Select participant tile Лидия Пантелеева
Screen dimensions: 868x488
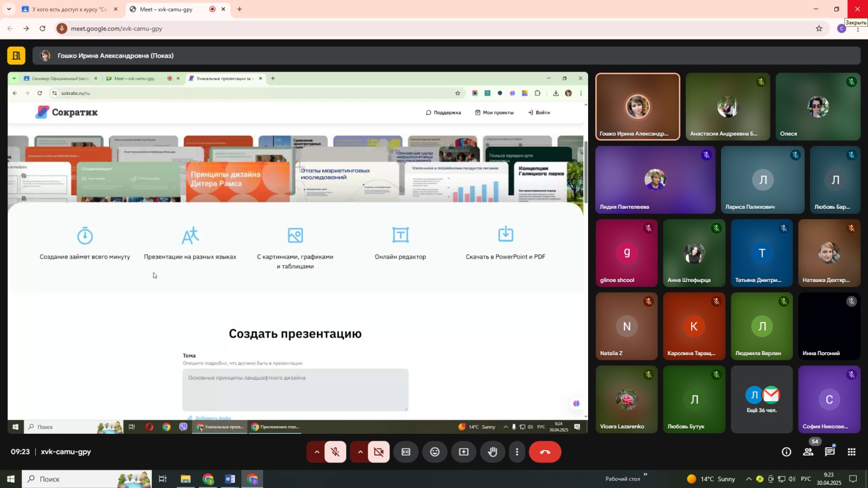click(x=655, y=180)
